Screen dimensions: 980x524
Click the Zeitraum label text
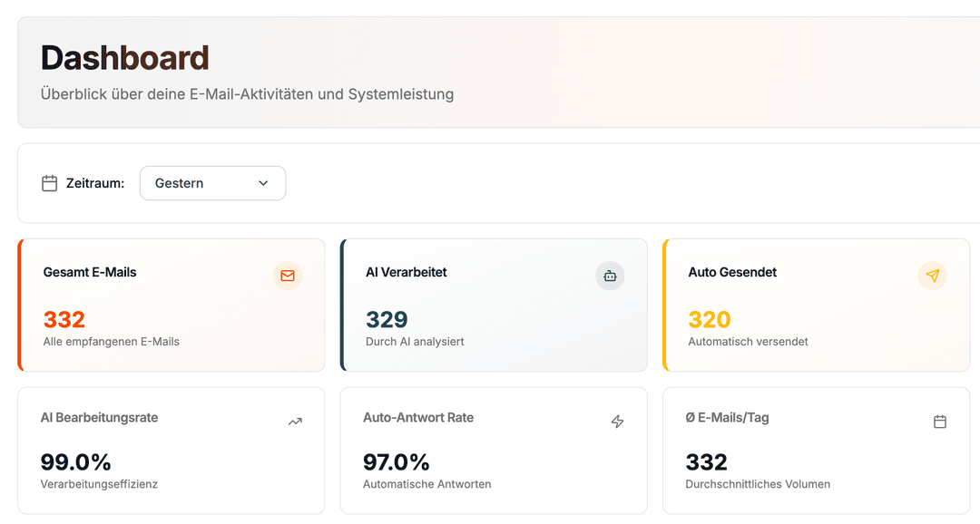pyautogui.click(x=95, y=183)
